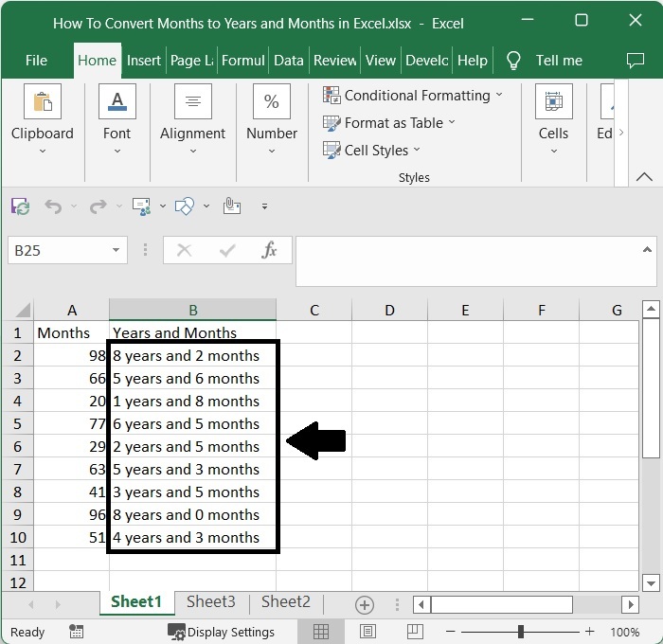Image resolution: width=663 pixels, height=644 pixels.
Task: Open the Name Box dropdown arrow
Action: point(116,250)
